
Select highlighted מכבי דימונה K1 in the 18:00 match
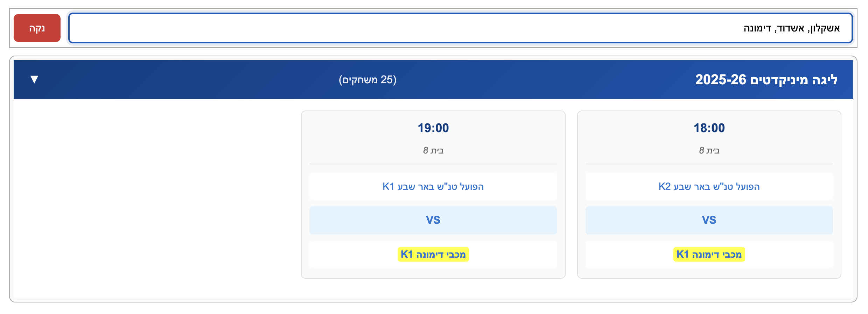coord(709,254)
